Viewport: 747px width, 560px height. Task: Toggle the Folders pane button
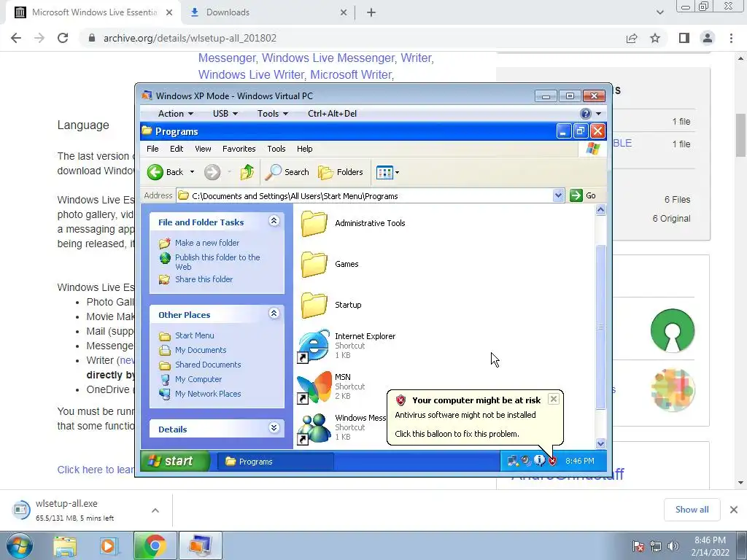pyautogui.click(x=341, y=172)
